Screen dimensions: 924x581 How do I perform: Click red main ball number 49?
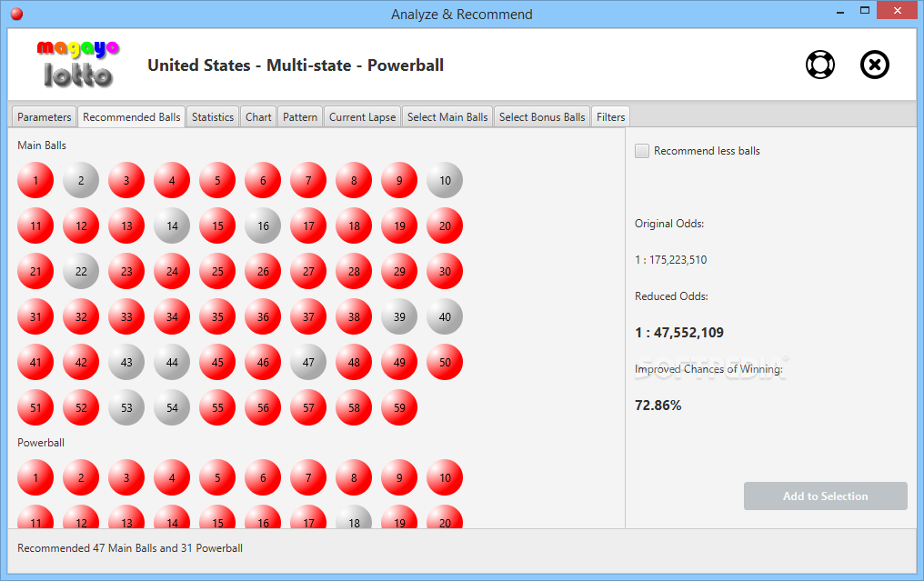tap(399, 362)
